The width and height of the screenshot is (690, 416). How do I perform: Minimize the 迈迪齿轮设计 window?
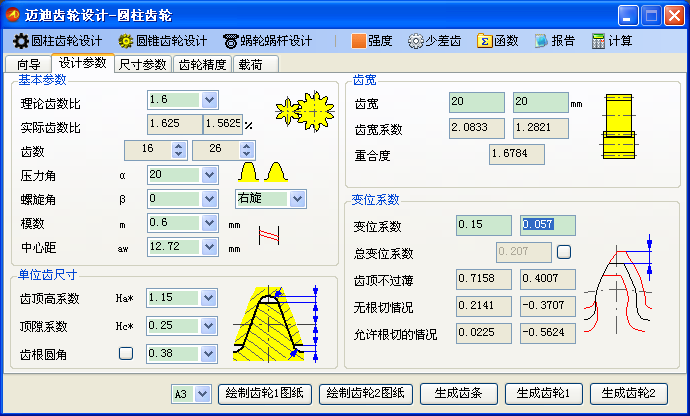[628, 16]
